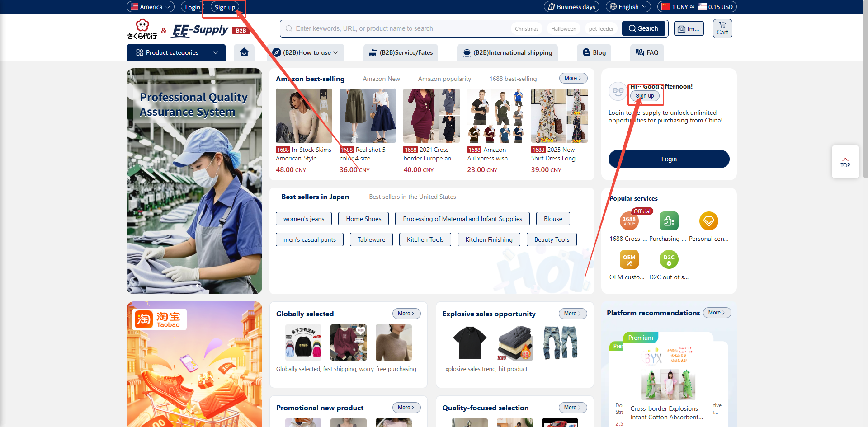Click the Kitchen Tools tag
Image resolution: width=868 pixels, height=427 pixels.
point(425,239)
